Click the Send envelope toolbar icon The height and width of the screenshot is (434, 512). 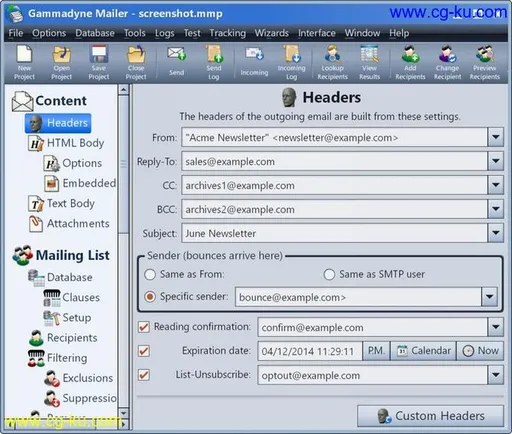(176, 62)
